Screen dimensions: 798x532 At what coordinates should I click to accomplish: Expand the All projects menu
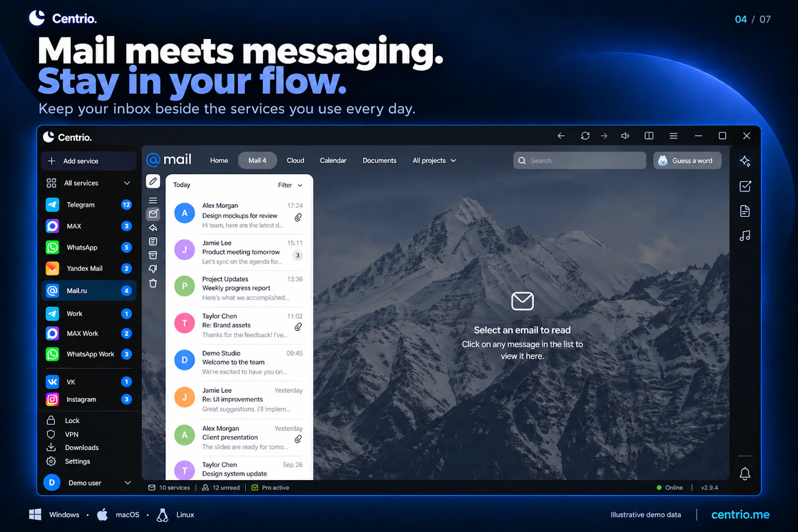click(x=434, y=161)
